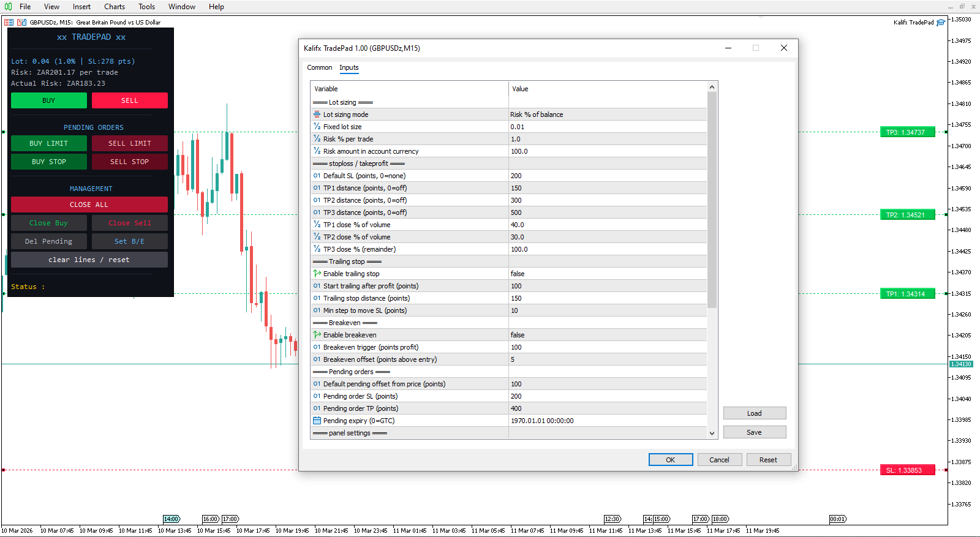Screen dimensions: 980x537
Task: Click the BUY STOP button
Action: (49, 162)
